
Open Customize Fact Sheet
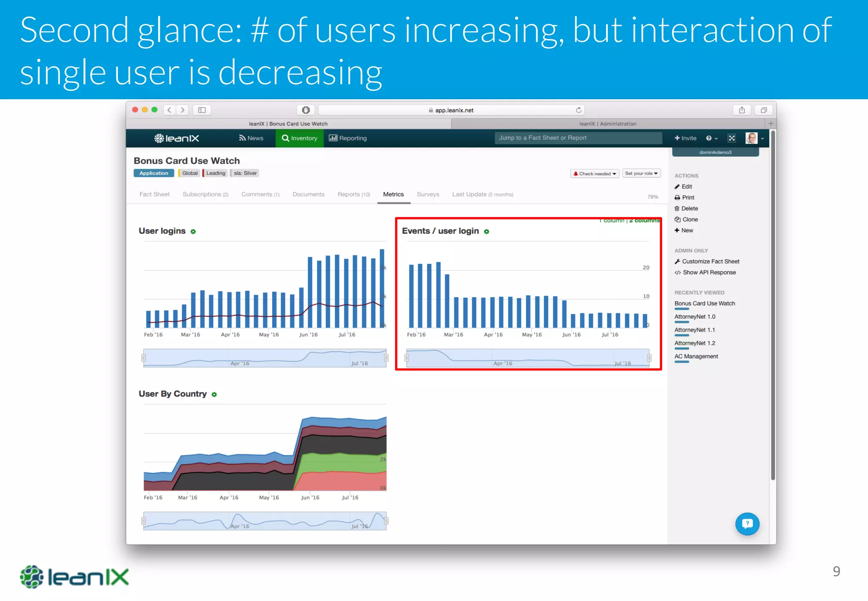click(707, 262)
